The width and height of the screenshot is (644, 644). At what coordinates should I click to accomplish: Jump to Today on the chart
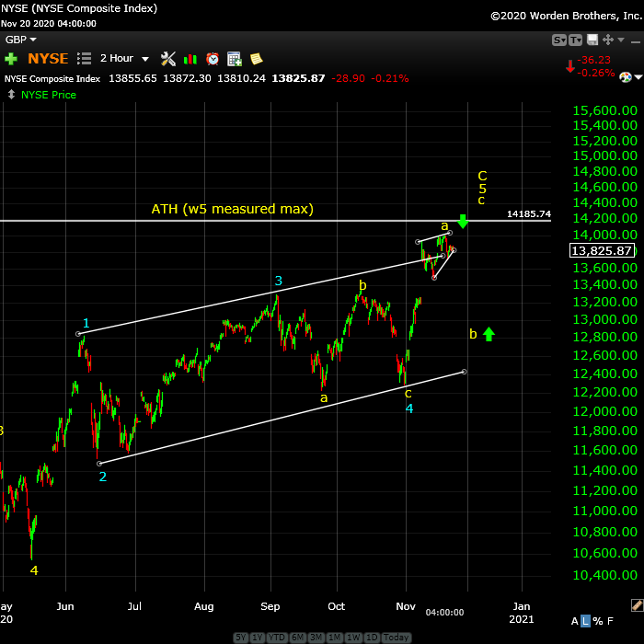click(396, 638)
